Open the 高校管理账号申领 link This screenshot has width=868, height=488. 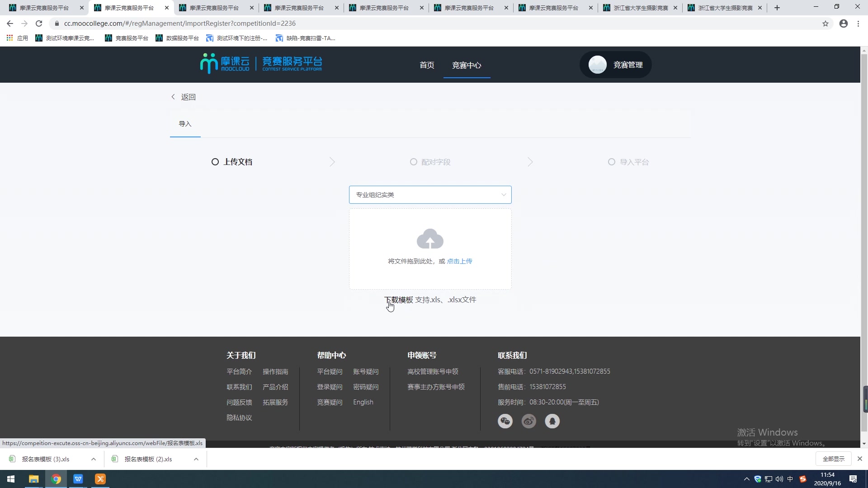pyautogui.click(x=433, y=371)
